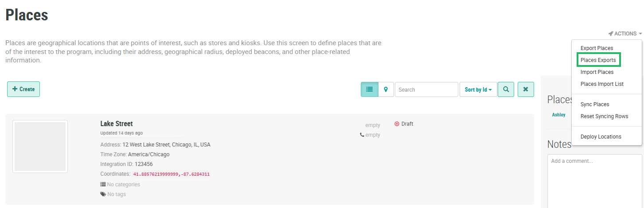Image resolution: width=644 pixels, height=208 pixels.
Task: Click the list view icon button
Action: (369, 89)
